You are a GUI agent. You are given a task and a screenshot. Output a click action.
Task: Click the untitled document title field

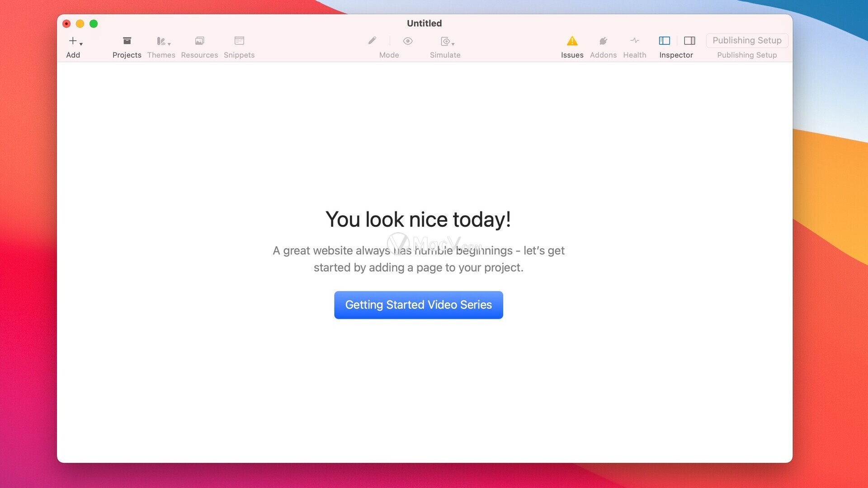tap(424, 23)
